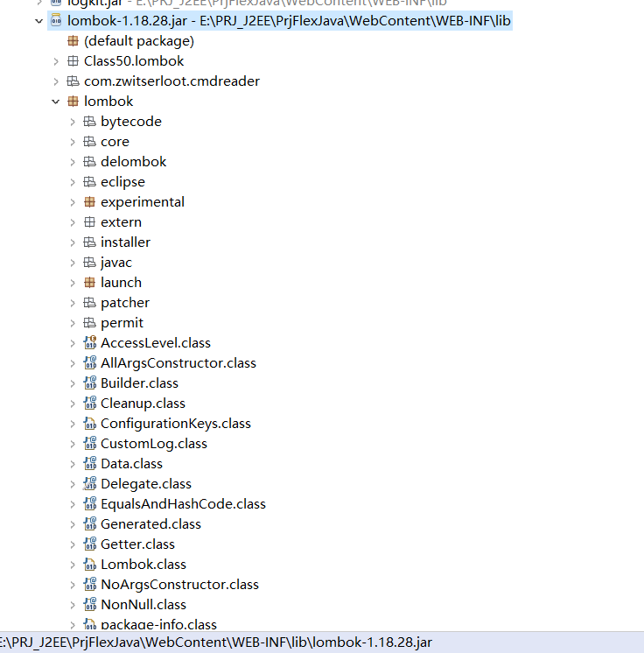Expand the Class50.lombok package
Image resolution: width=644 pixels, height=653 pixels.
[56, 61]
